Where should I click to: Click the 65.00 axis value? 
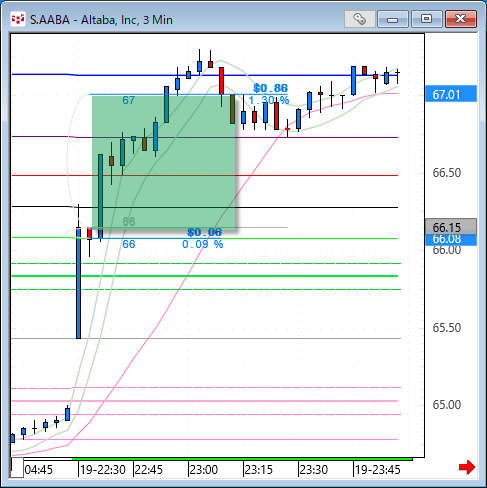click(447, 405)
